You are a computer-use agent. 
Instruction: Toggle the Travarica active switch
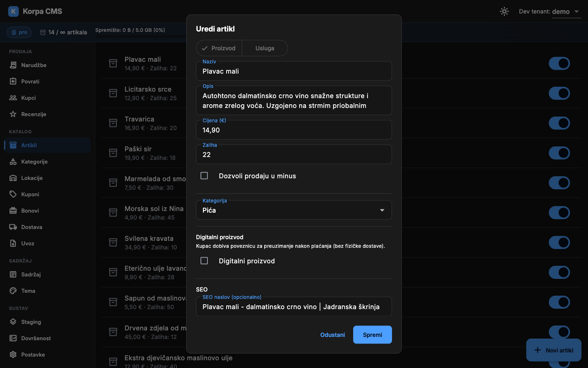559,123
